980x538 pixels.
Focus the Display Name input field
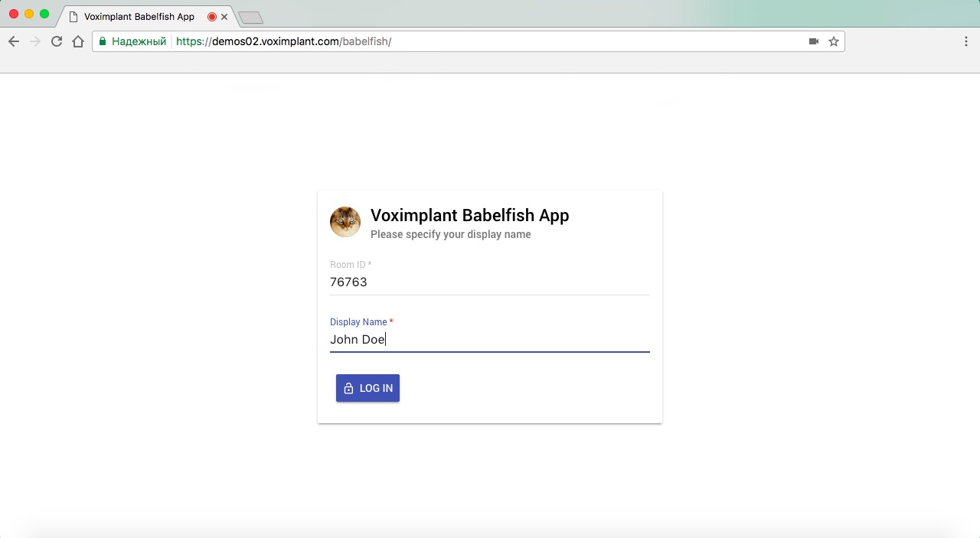[x=490, y=340]
